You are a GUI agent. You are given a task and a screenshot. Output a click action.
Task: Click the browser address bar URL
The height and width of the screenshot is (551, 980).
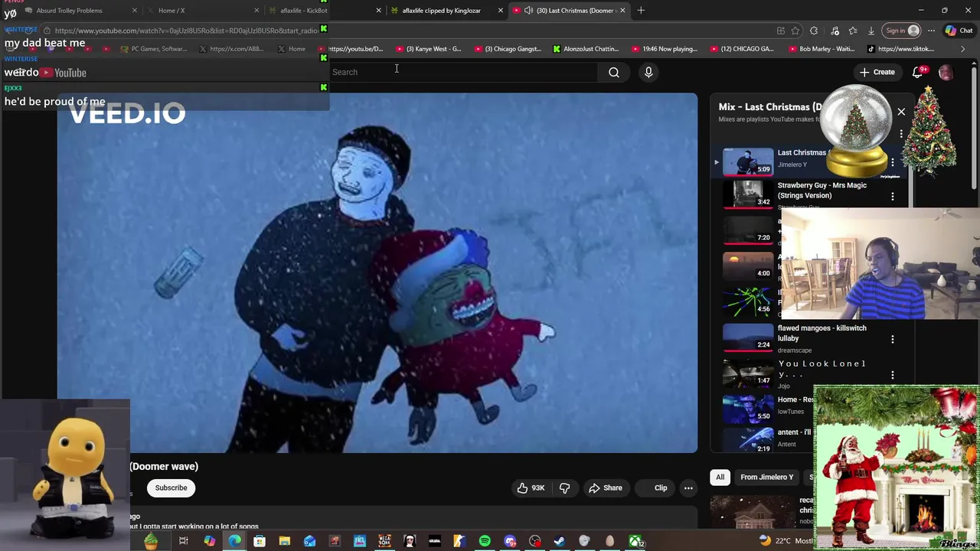(x=188, y=31)
